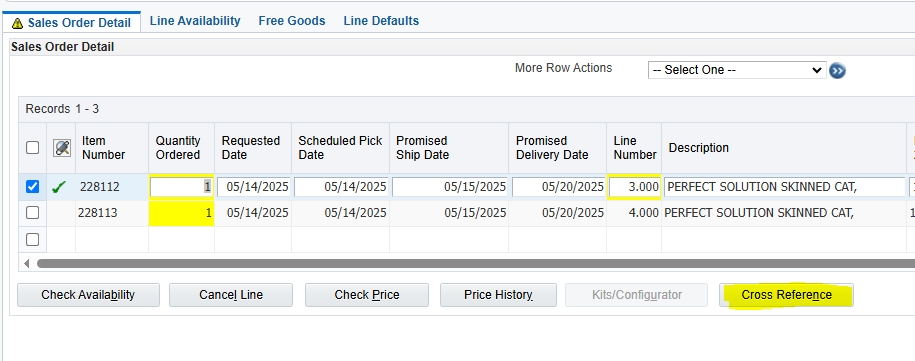Viewport: 915px width, 361px height.
Task: Open Price History
Action: click(498, 295)
